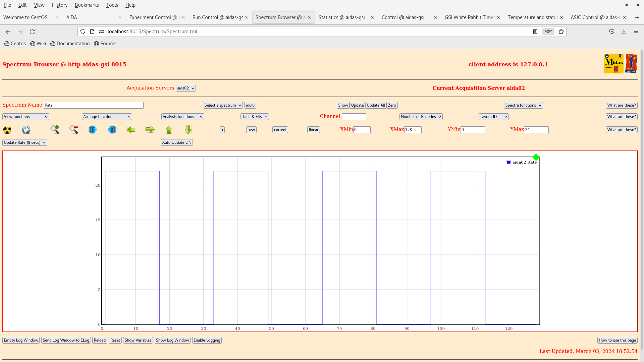Expand the View functions dropdown
Image resolution: width=644 pixels, height=362 pixels.
click(26, 117)
